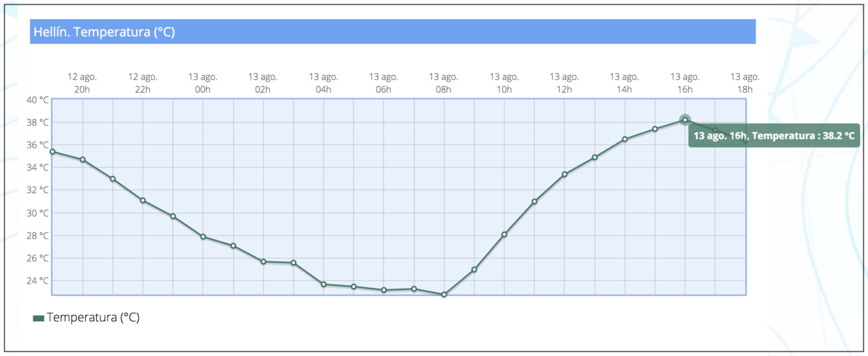Click the 34 °C y-axis label
Viewport: 868px width, 356px height.
37,168
